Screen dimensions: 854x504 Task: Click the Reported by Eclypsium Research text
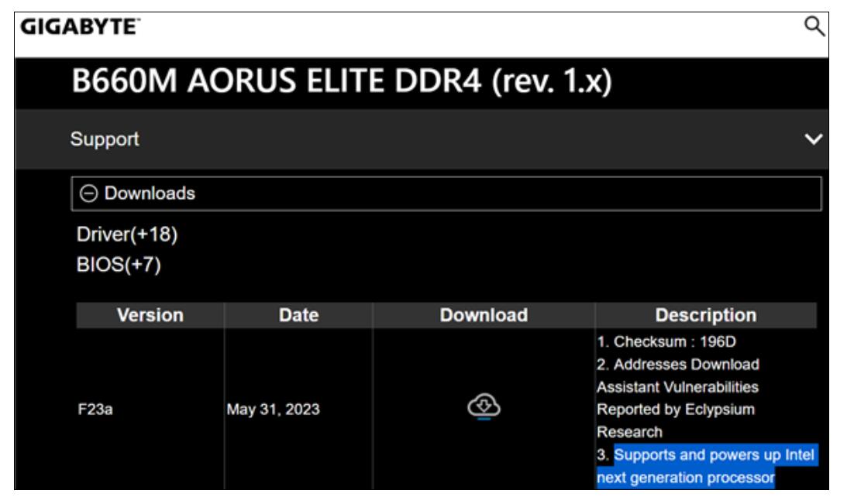click(x=676, y=420)
